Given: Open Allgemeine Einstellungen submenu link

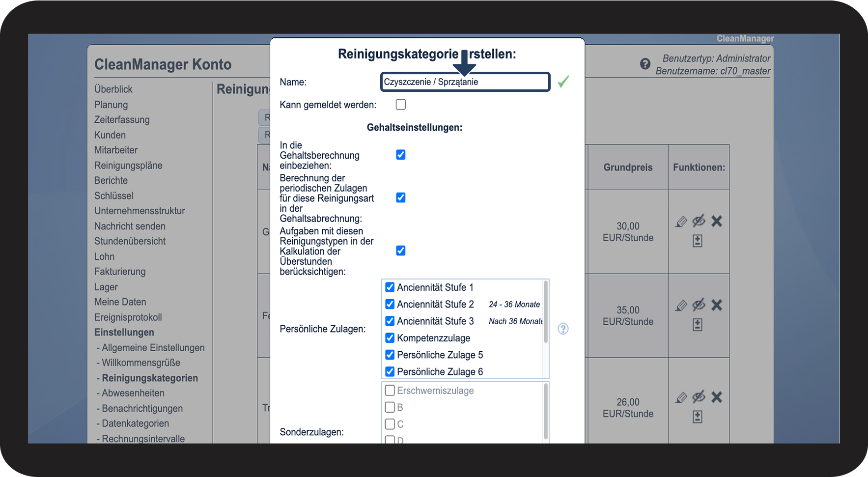Looking at the screenshot, I should click(153, 347).
